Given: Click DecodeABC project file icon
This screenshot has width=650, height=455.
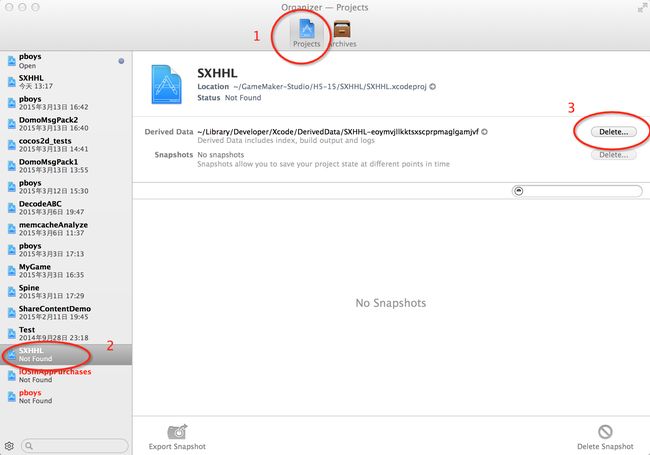Looking at the screenshot, I should pyautogui.click(x=12, y=208).
